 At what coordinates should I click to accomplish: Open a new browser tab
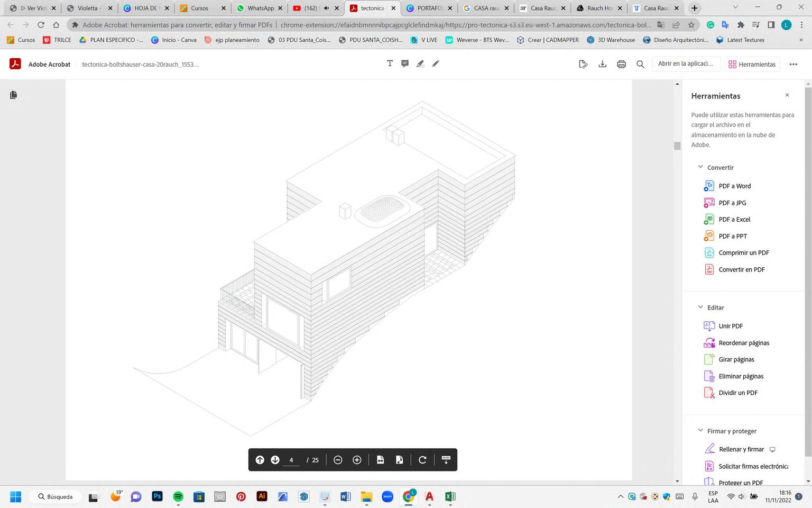coord(695,8)
